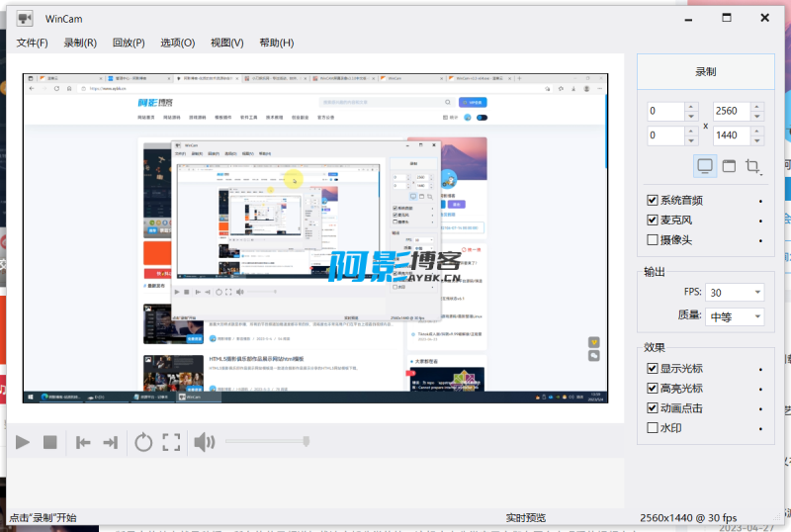Uncheck the 麦克风 checkbox
The image size is (791, 532).
653,221
